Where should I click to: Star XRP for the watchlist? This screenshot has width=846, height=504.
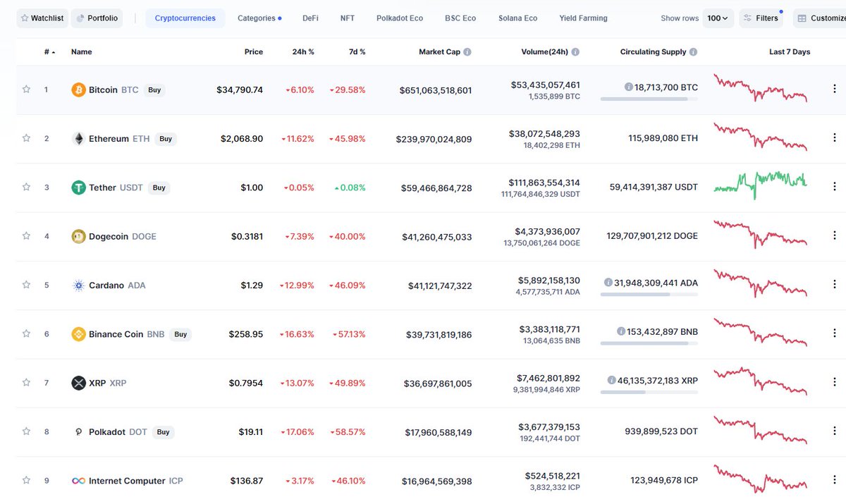click(x=26, y=383)
